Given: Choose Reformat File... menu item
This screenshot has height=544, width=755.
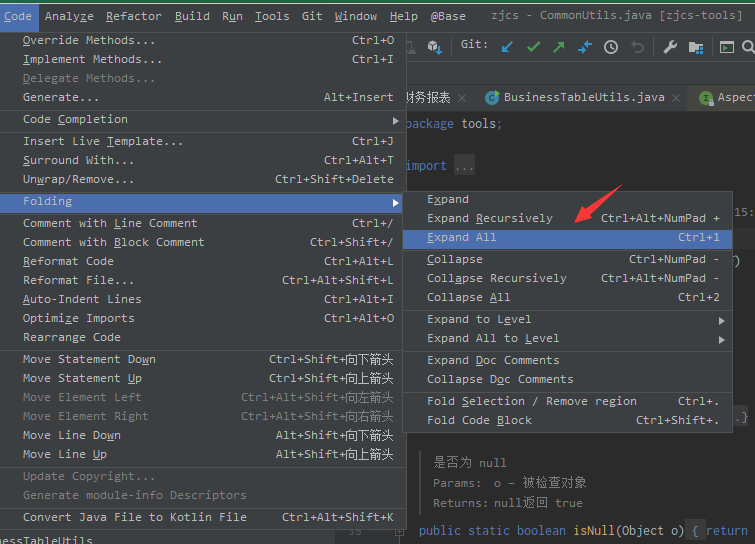Looking at the screenshot, I should [x=202, y=280].
